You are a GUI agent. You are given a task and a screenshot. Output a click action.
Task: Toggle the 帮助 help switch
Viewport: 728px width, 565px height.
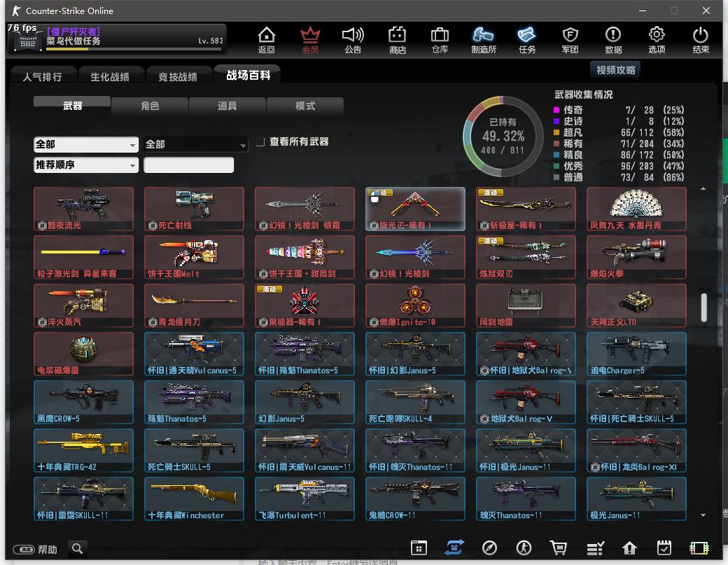[24, 550]
